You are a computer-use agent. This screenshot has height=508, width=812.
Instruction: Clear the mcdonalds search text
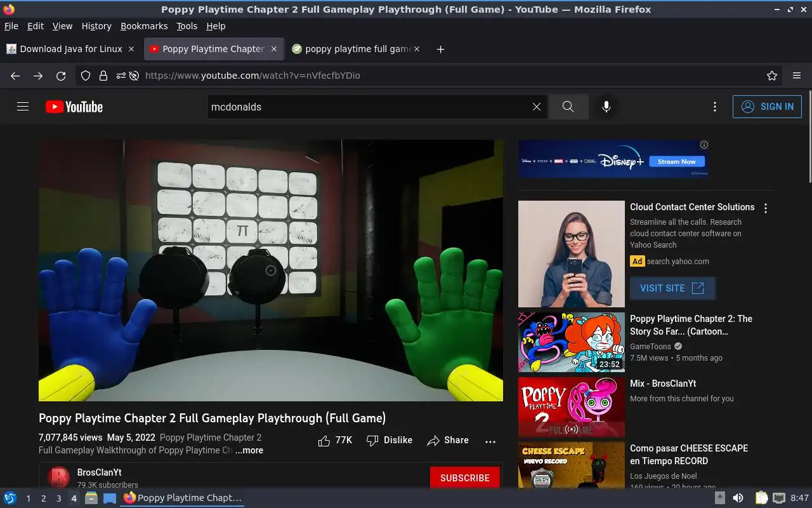click(x=537, y=107)
